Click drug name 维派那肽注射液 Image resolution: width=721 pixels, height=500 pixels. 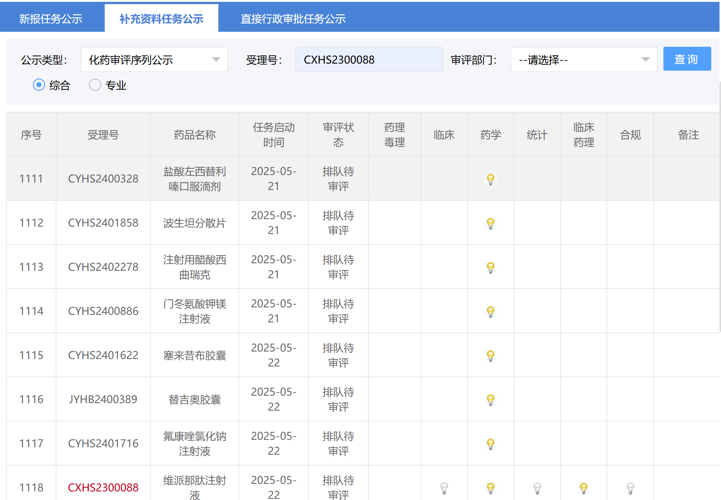pyautogui.click(x=195, y=488)
